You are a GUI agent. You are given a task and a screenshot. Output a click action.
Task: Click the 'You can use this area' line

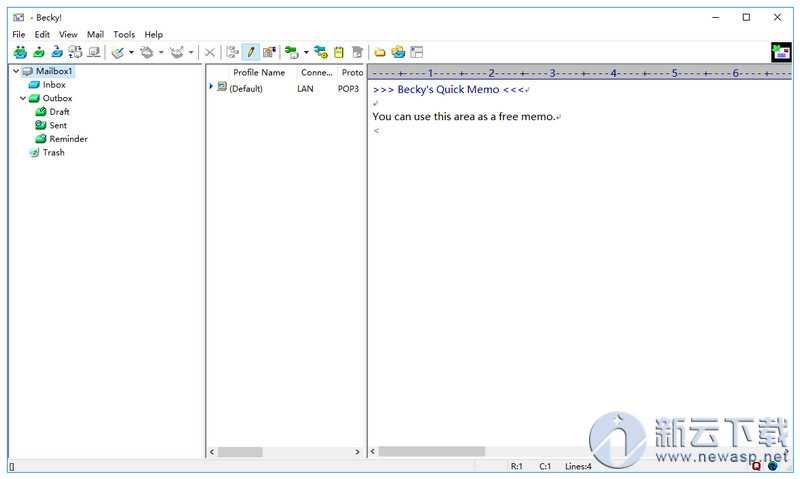pyautogui.click(x=464, y=116)
